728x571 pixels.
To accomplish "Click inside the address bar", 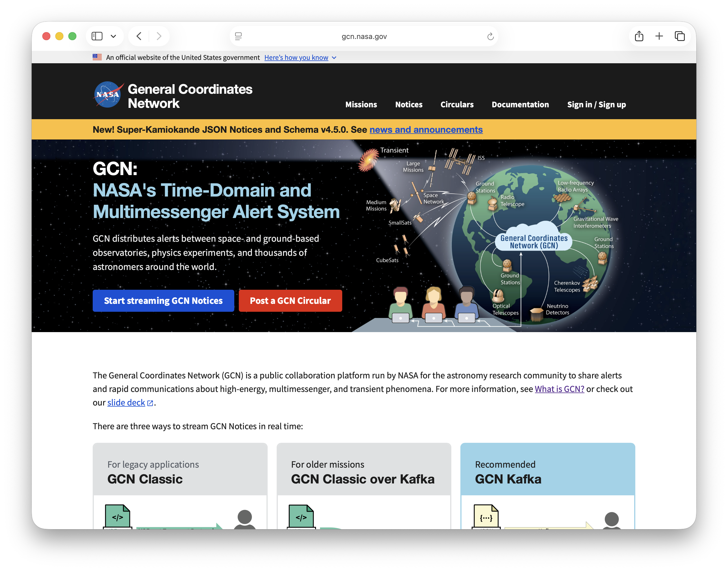I will (364, 36).
